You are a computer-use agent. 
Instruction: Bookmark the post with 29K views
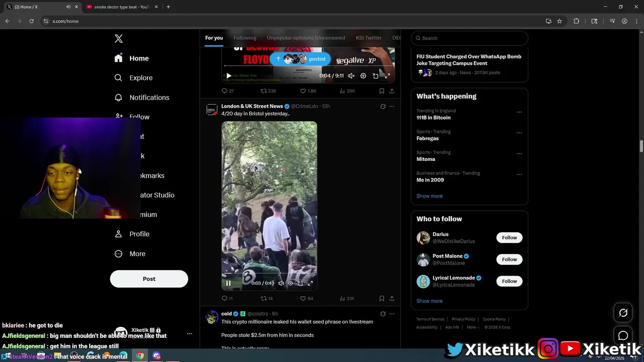[381, 91]
